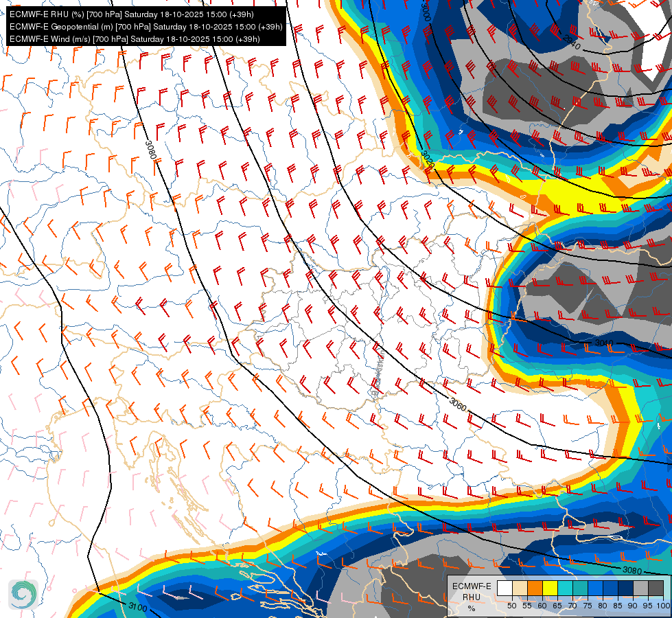Click the legend tick value 75
This screenshot has width=672, height=618.
coord(588,606)
